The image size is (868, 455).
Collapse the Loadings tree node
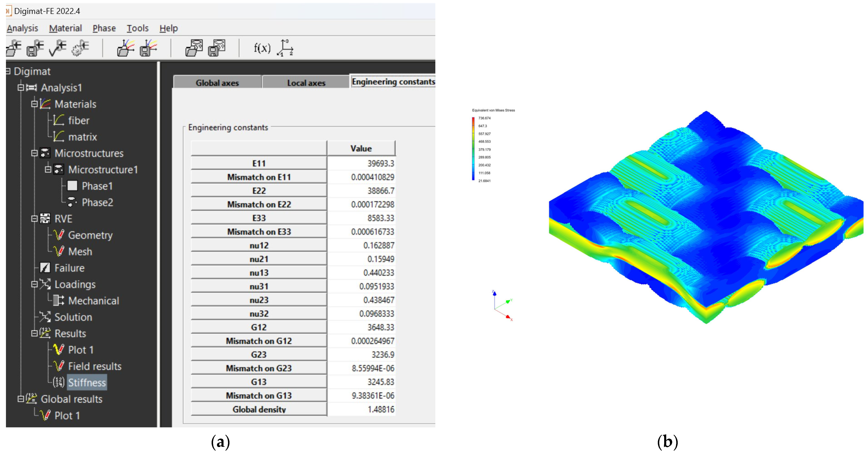click(x=34, y=285)
